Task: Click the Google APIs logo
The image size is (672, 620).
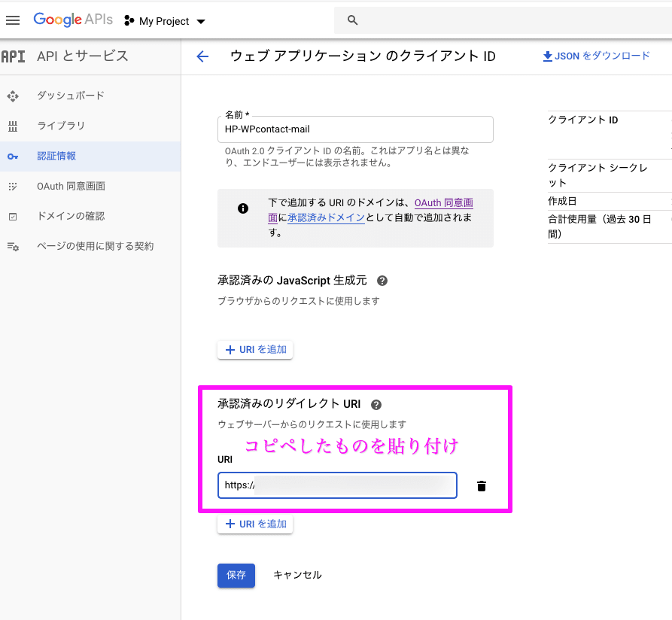Action: coord(73,20)
